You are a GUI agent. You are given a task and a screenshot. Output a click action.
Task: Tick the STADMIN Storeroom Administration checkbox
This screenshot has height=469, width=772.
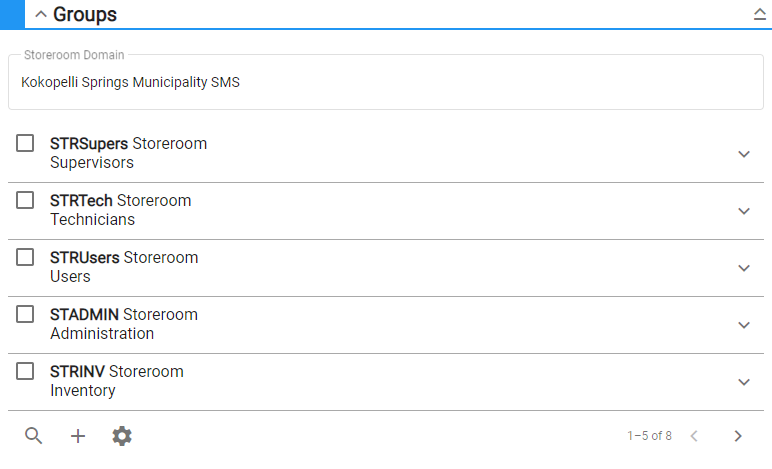[x=25, y=314]
